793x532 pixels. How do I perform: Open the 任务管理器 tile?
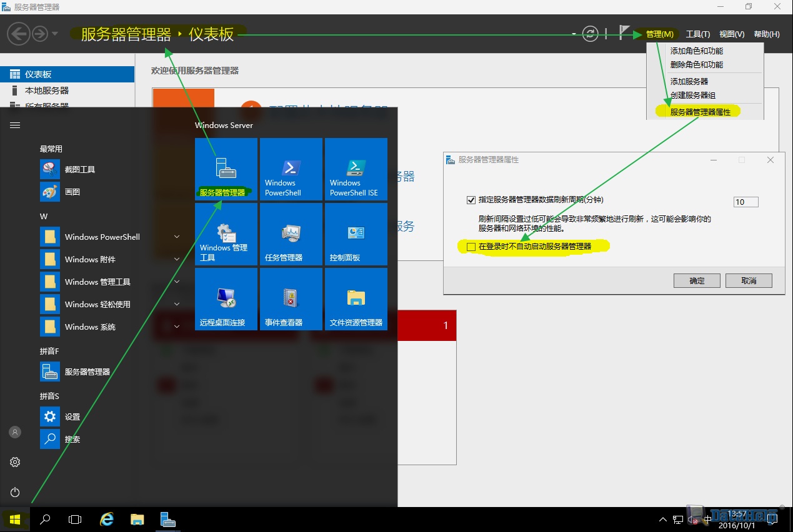click(291, 234)
